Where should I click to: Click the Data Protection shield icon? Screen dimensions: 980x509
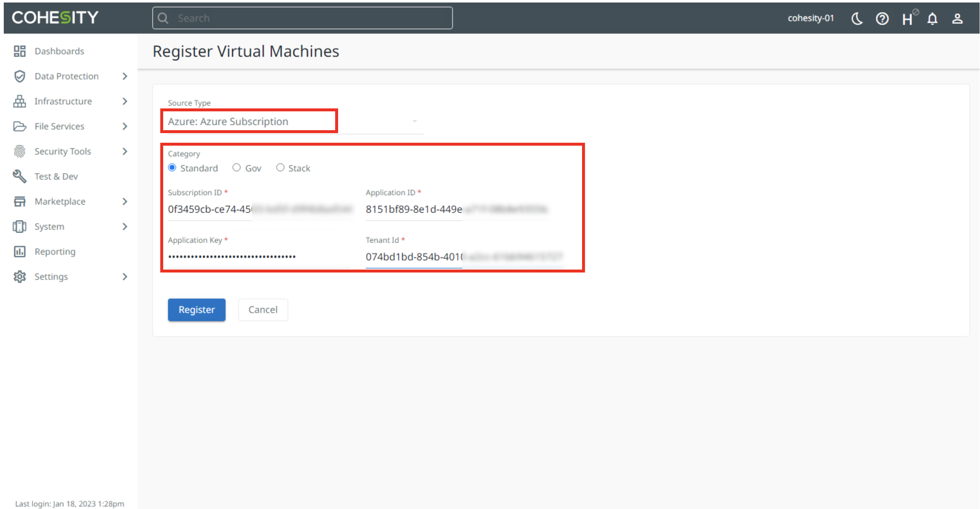[x=20, y=76]
